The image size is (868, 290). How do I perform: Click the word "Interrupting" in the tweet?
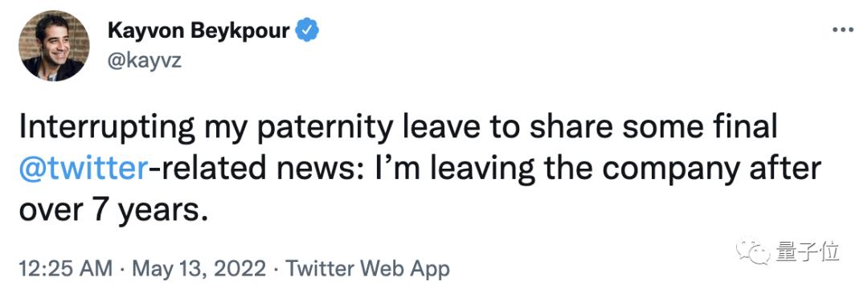[x=108, y=129]
